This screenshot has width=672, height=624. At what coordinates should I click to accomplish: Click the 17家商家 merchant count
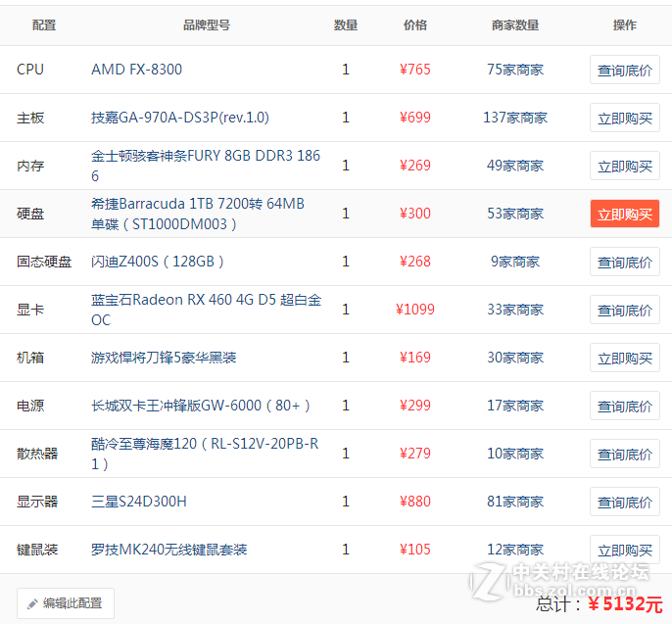515,406
